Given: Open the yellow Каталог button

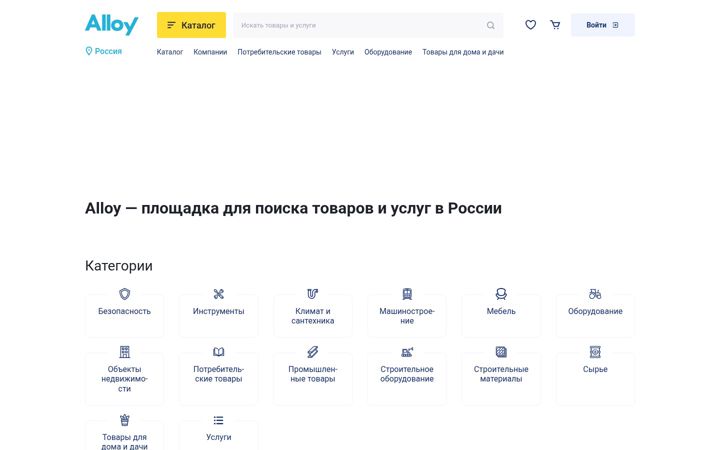Looking at the screenshot, I should tap(191, 25).
